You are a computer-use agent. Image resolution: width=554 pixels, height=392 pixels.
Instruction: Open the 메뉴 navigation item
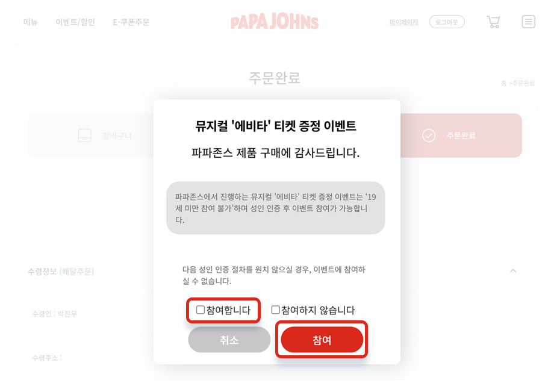coord(31,22)
